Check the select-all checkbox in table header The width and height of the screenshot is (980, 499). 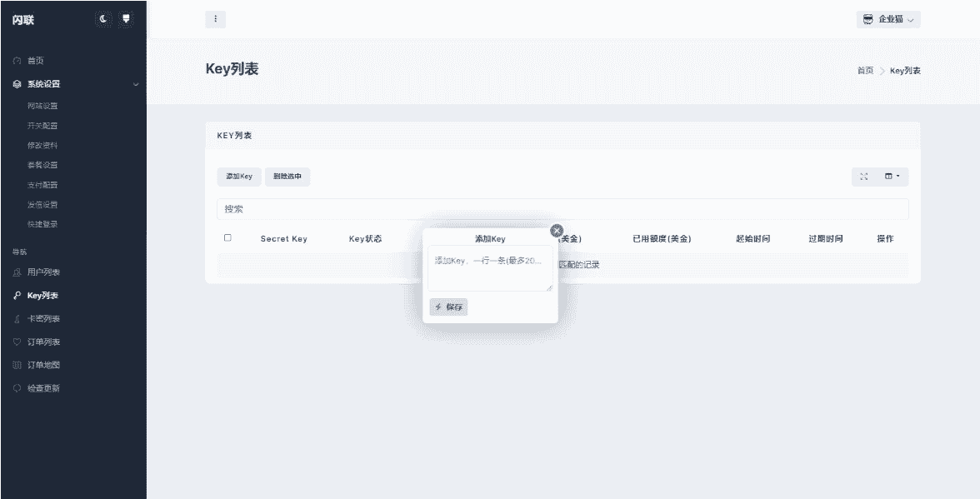227,238
